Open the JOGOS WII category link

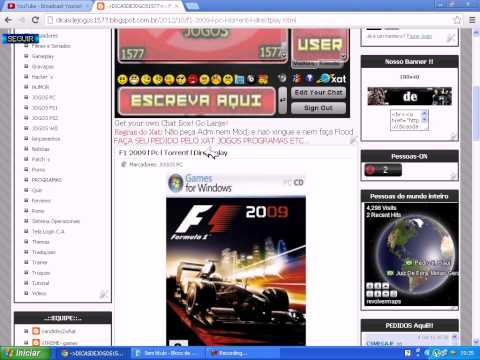click(45, 128)
